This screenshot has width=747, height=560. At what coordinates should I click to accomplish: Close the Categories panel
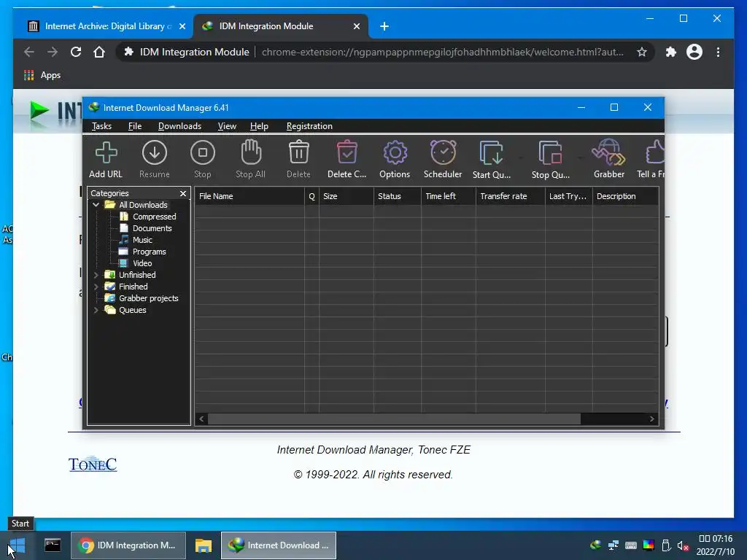pyautogui.click(x=183, y=193)
